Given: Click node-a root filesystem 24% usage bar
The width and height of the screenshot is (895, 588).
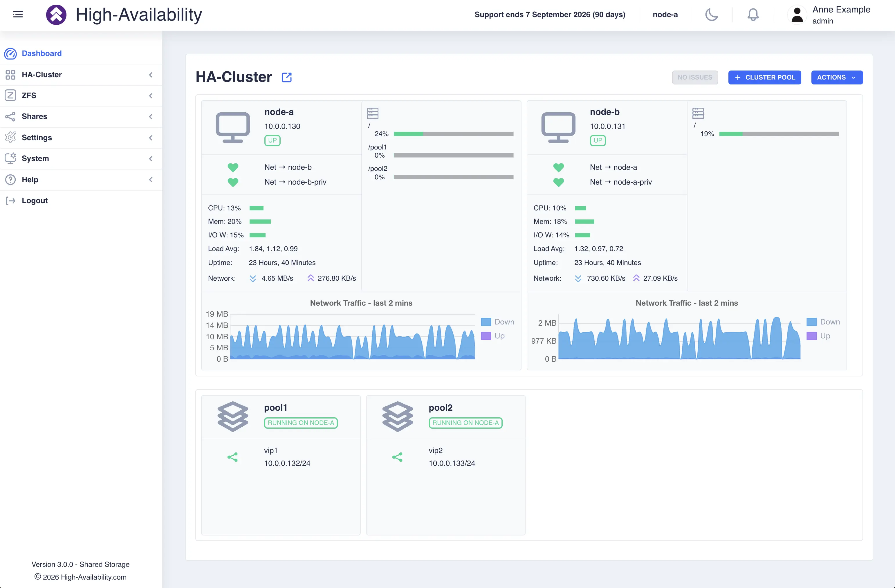Looking at the screenshot, I should (x=454, y=134).
